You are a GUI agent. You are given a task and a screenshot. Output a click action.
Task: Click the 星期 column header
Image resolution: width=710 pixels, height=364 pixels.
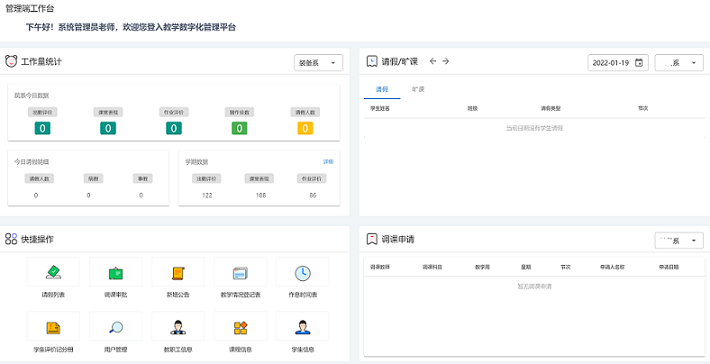[525, 267]
